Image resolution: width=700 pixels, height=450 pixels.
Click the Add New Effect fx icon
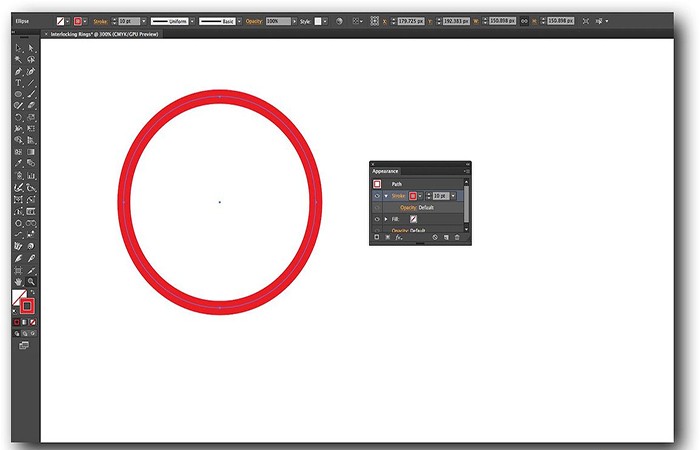pyautogui.click(x=399, y=237)
